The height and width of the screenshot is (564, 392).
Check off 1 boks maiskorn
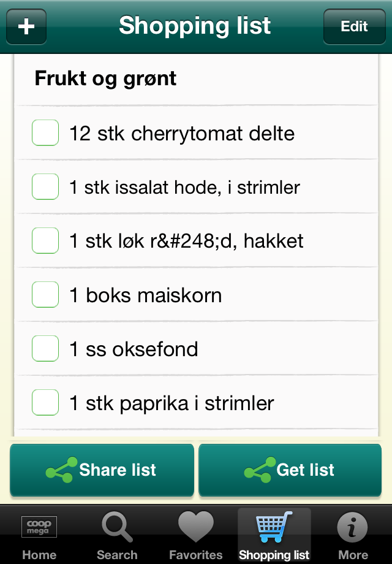coord(45,295)
